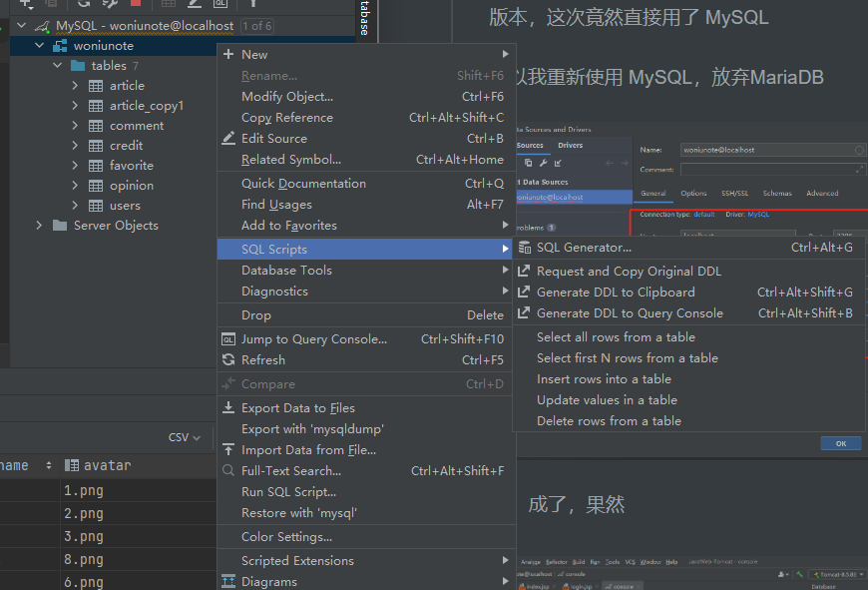Choose Delete rows from a table
Image resolution: width=868 pixels, height=590 pixels.
point(688,421)
